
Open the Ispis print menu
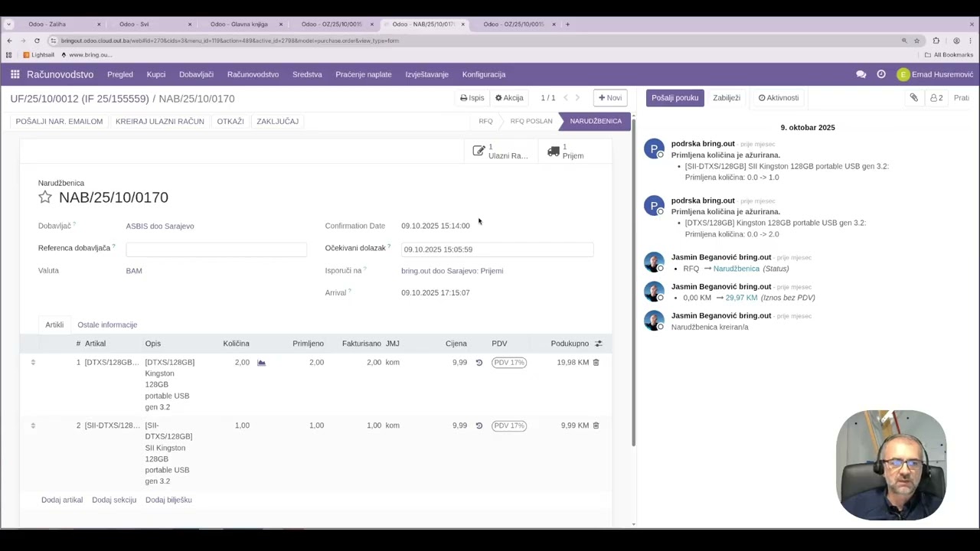(472, 98)
